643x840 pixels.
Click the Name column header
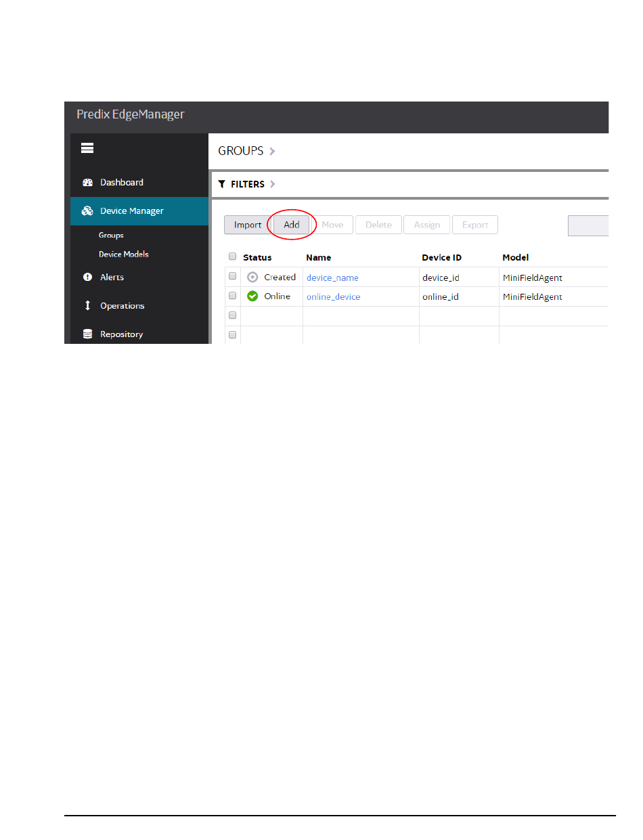(x=319, y=257)
